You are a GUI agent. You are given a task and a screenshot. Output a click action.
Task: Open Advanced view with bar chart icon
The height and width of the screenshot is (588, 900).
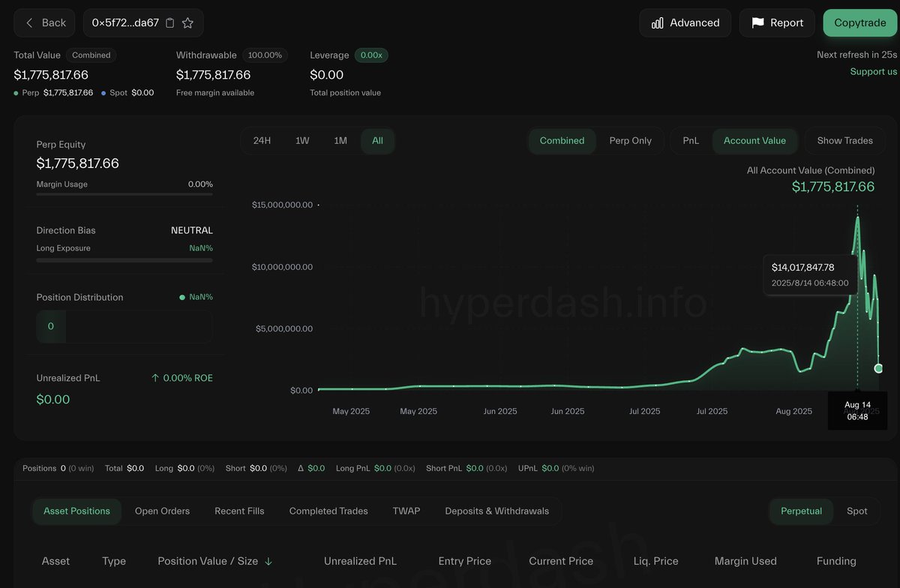click(685, 23)
